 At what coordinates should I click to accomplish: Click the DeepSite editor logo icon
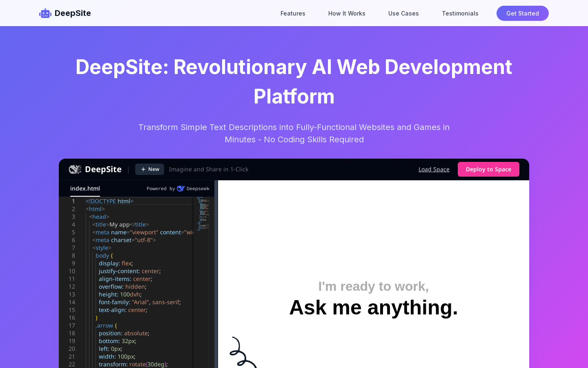pos(75,169)
